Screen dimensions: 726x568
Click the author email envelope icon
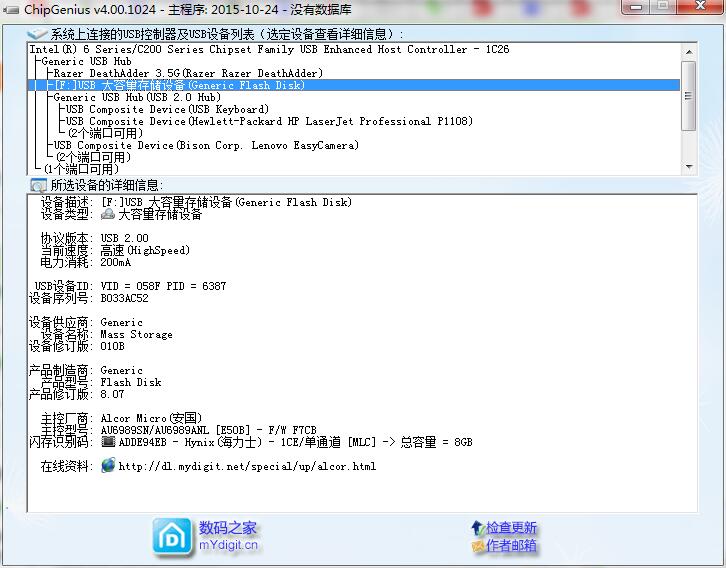[x=478, y=546]
